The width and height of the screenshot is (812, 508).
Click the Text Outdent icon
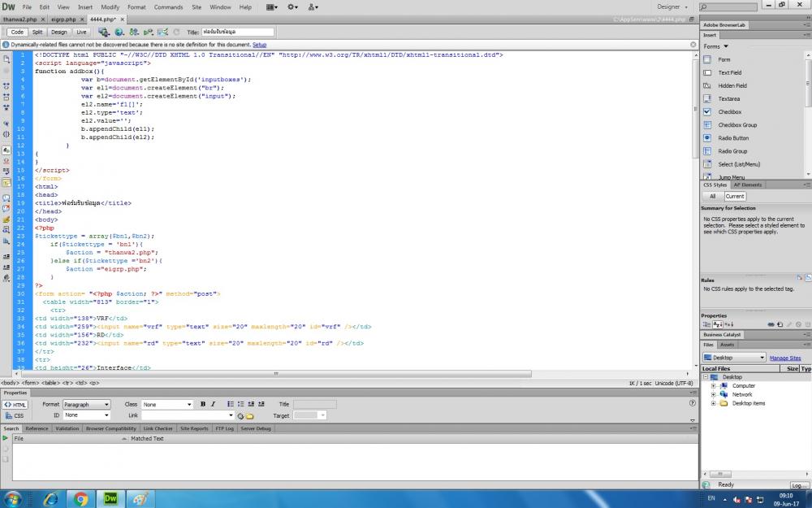pos(251,404)
